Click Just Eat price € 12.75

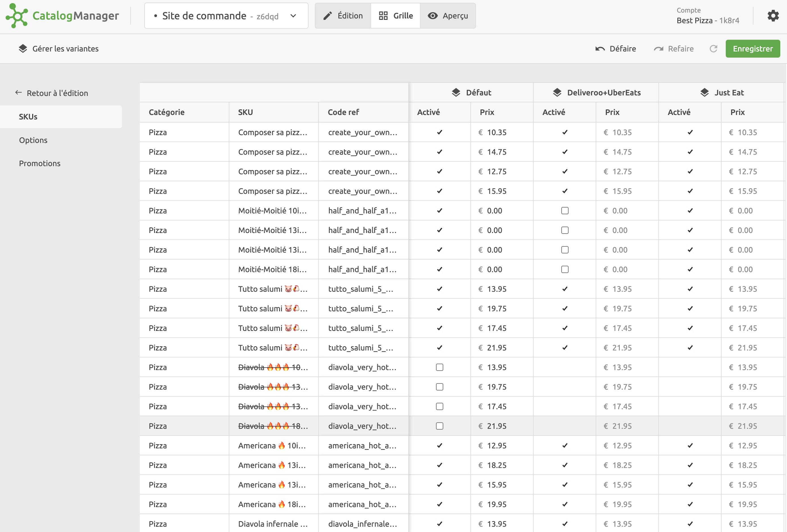pos(752,172)
